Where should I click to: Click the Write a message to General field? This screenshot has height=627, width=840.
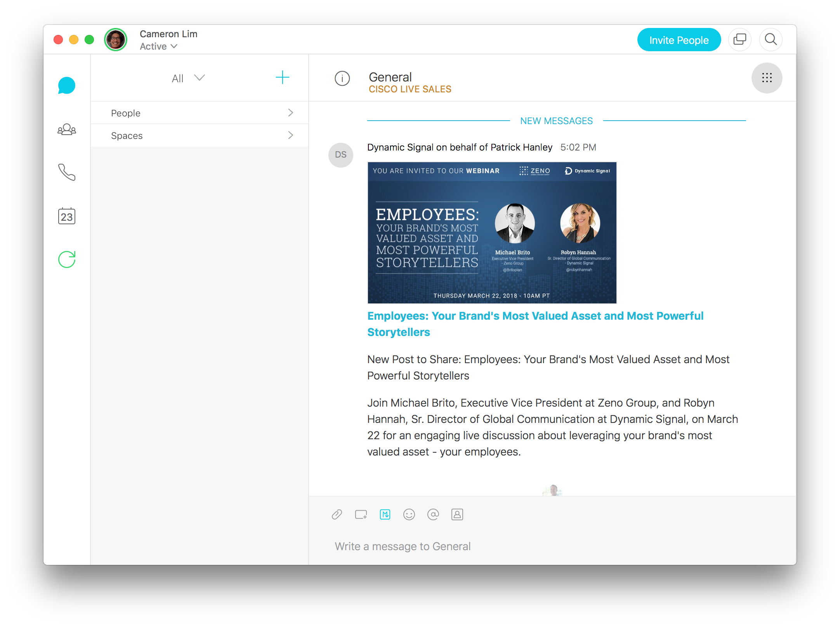coord(403,546)
